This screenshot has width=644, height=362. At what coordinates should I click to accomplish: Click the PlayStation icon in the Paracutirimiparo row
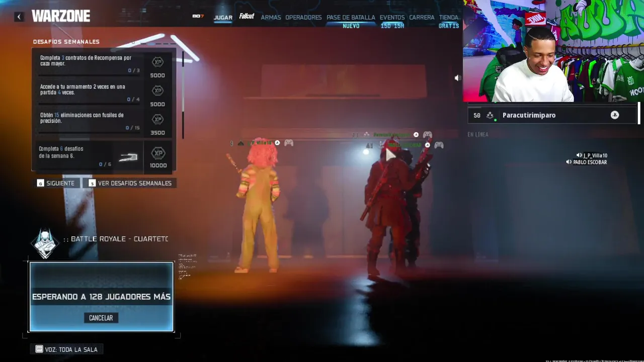point(615,115)
